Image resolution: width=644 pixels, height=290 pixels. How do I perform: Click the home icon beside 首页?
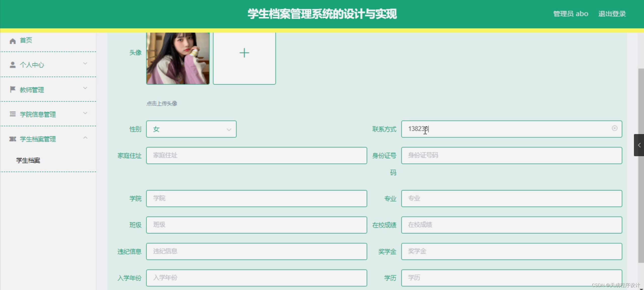[13, 41]
